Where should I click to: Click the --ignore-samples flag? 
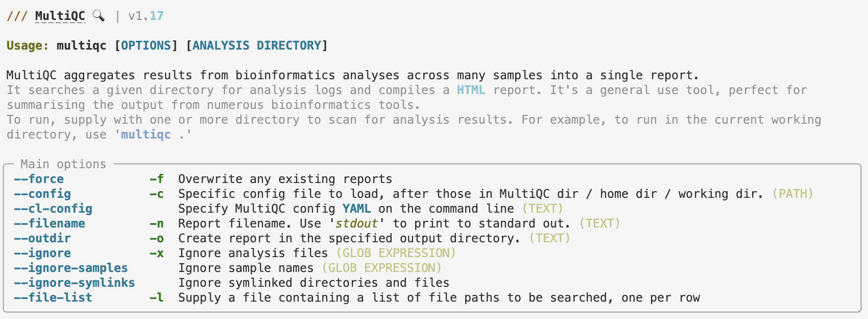coord(71,268)
